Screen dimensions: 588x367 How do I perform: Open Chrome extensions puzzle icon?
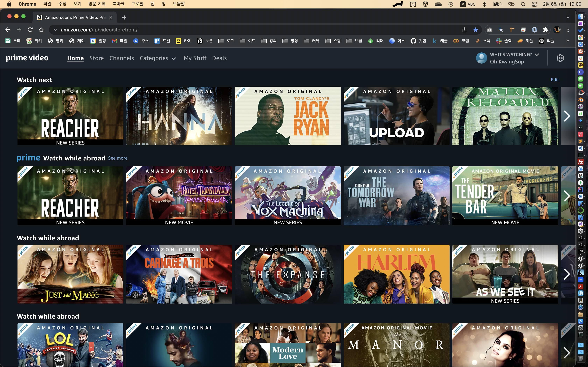tap(545, 30)
